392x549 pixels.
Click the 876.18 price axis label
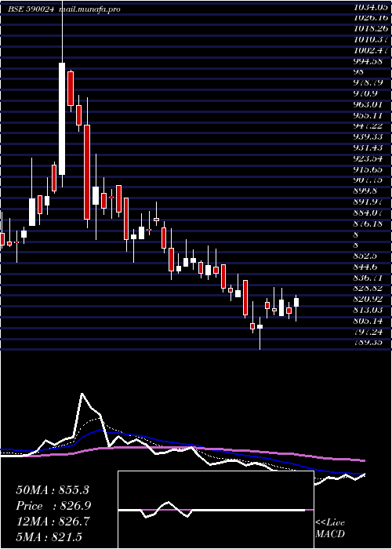pos(368,224)
